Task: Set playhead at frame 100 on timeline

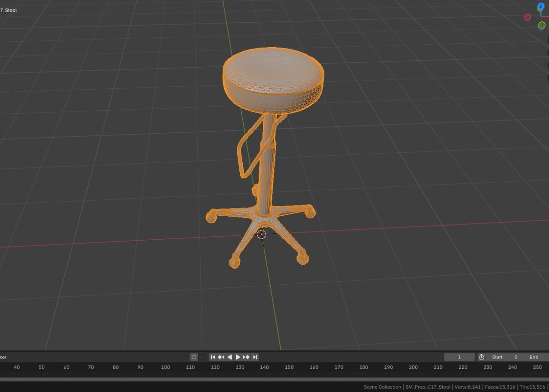Action: [166, 367]
